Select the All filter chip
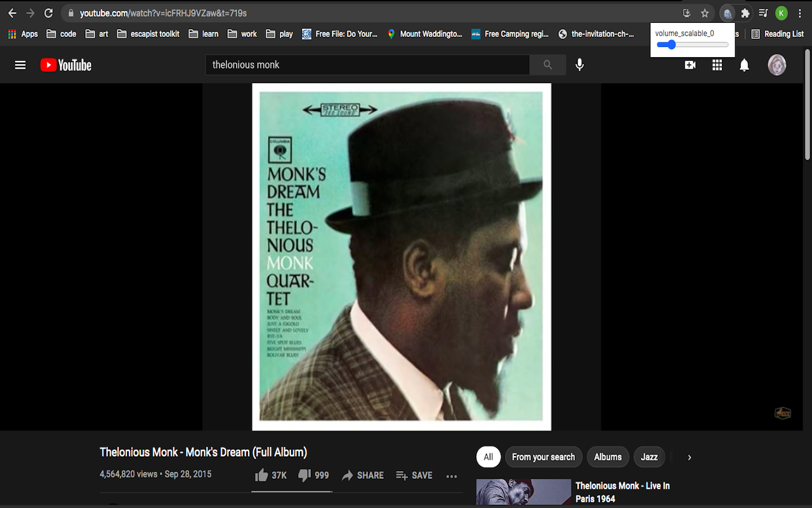This screenshot has height=508, width=812. [x=488, y=457]
